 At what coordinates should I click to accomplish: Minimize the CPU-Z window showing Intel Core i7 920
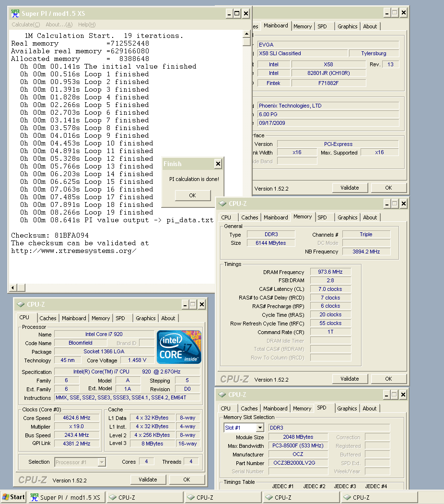tap(185, 304)
